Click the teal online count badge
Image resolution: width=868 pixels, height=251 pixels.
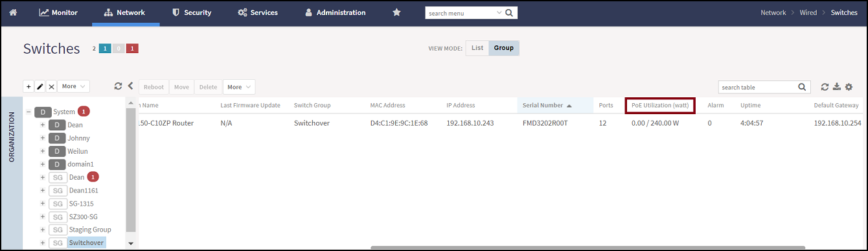pos(105,49)
